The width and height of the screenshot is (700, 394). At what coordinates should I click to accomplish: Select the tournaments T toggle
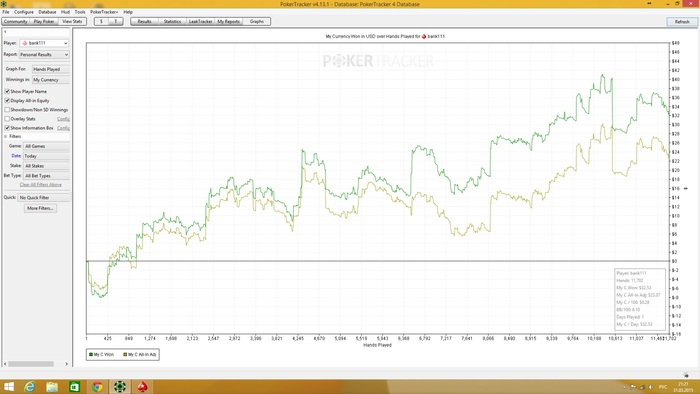(x=116, y=21)
